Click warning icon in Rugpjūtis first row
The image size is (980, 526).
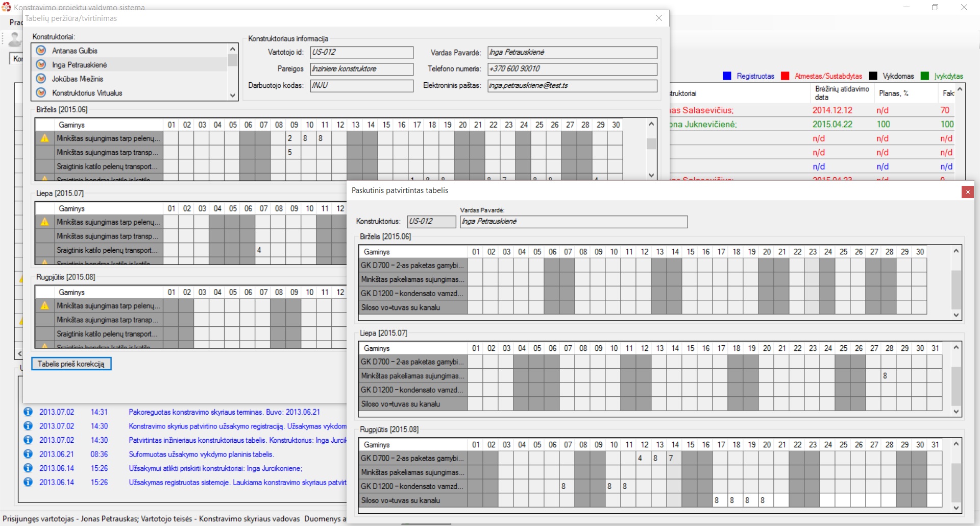(x=45, y=306)
